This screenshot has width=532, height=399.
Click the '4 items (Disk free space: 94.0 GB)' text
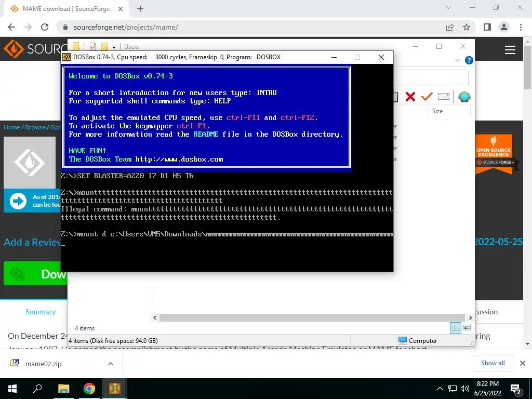[113, 341]
